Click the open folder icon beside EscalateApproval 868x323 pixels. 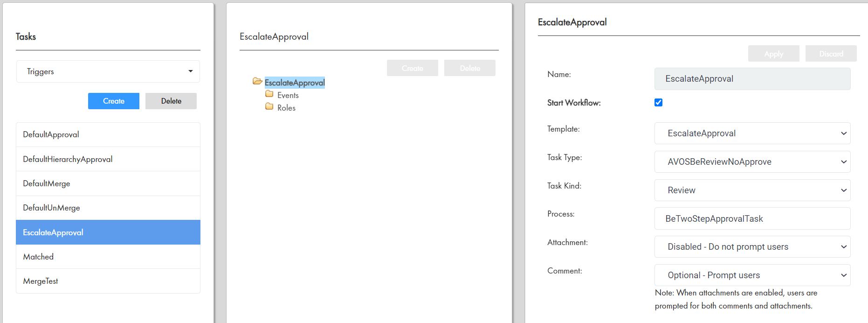click(x=257, y=81)
